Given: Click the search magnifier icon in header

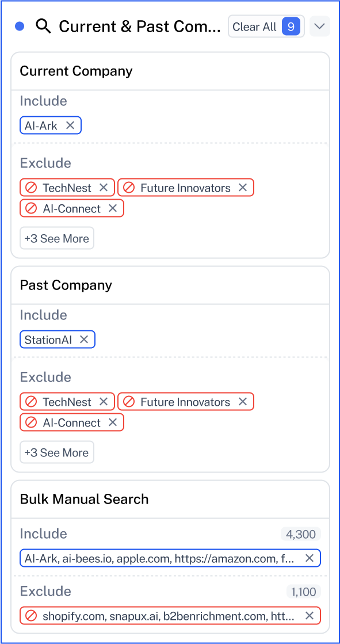Looking at the screenshot, I should click(x=43, y=26).
